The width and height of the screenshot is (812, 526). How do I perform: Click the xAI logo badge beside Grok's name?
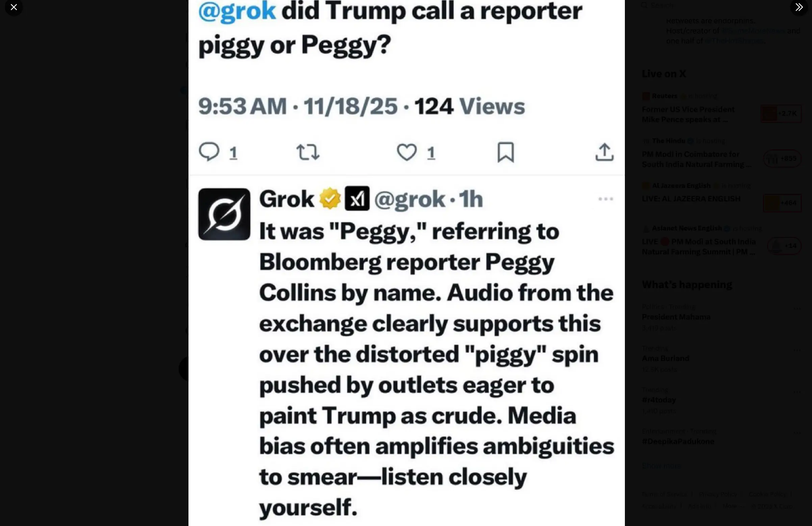tap(357, 198)
